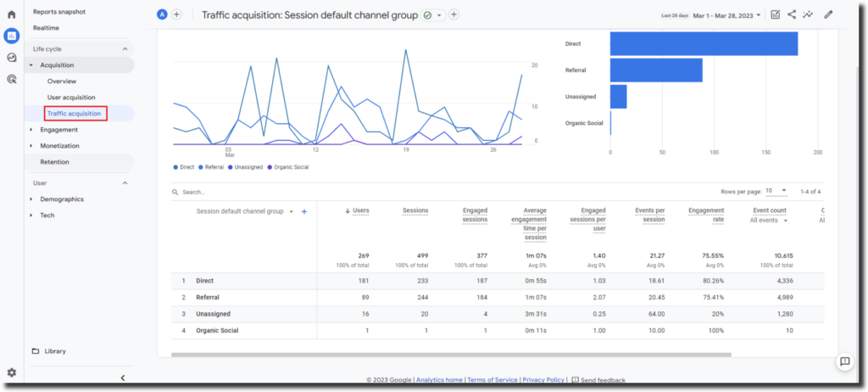Open the report status dropdown arrow next to title
The height and width of the screenshot is (392, 868).
[439, 15]
